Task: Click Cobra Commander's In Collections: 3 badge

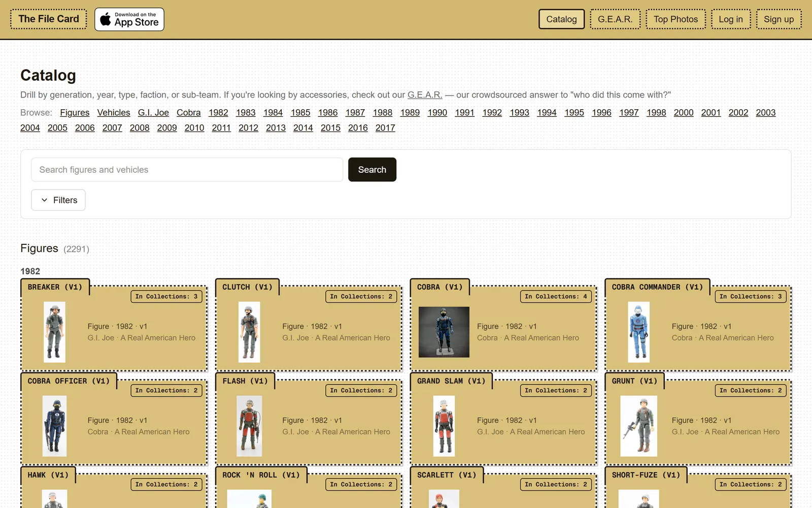Action: tap(751, 297)
